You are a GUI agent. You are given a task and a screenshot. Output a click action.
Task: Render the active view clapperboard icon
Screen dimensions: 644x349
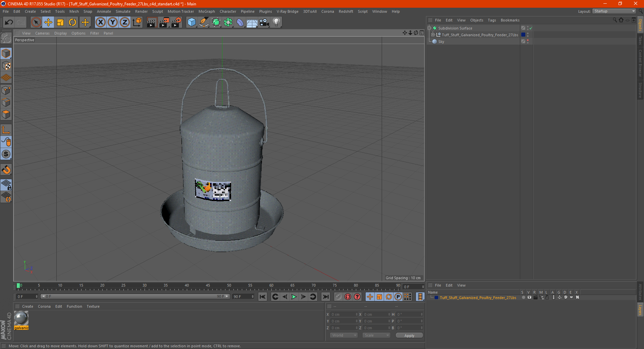click(152, 22)
